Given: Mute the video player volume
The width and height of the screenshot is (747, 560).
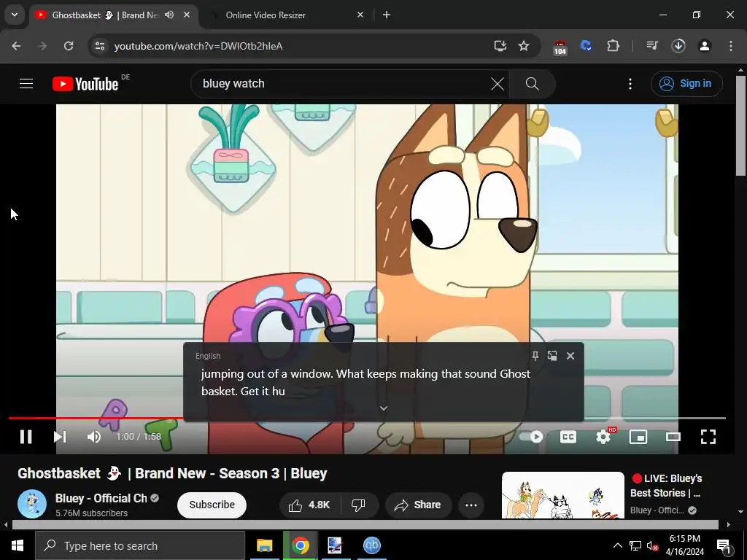Looking at the screenshot, I should click(x=94, y=437).
